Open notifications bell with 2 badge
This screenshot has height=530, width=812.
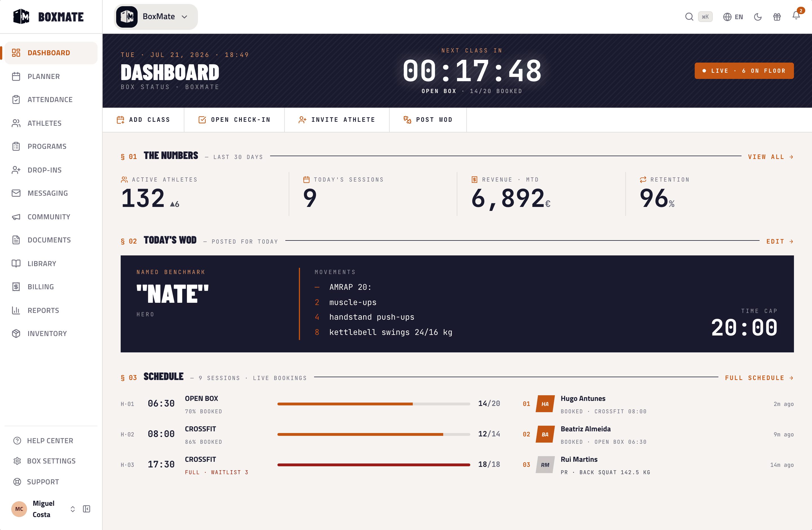[796, 15]
